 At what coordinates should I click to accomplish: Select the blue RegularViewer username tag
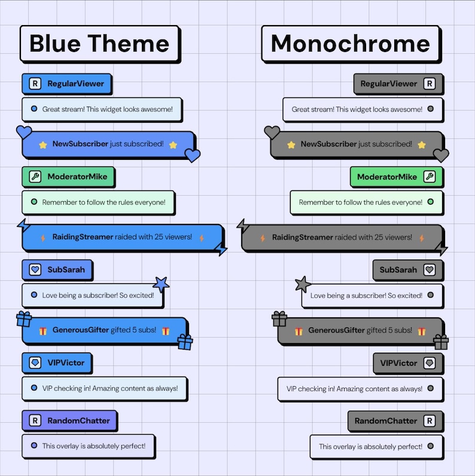tap(66, 83)
